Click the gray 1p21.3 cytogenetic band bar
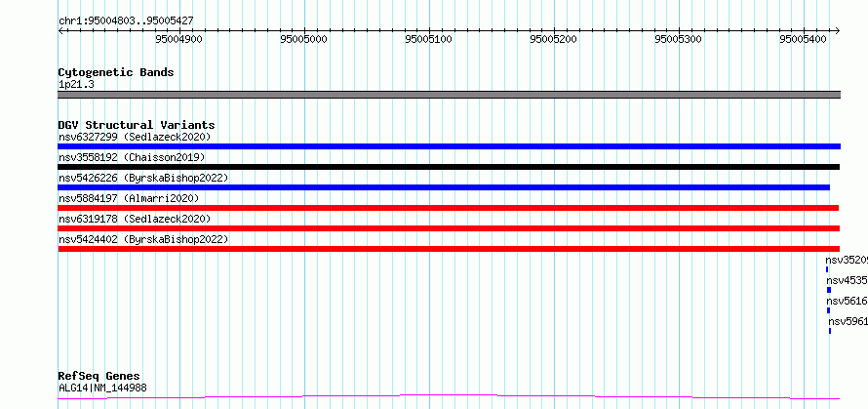 tap(449, 95)
